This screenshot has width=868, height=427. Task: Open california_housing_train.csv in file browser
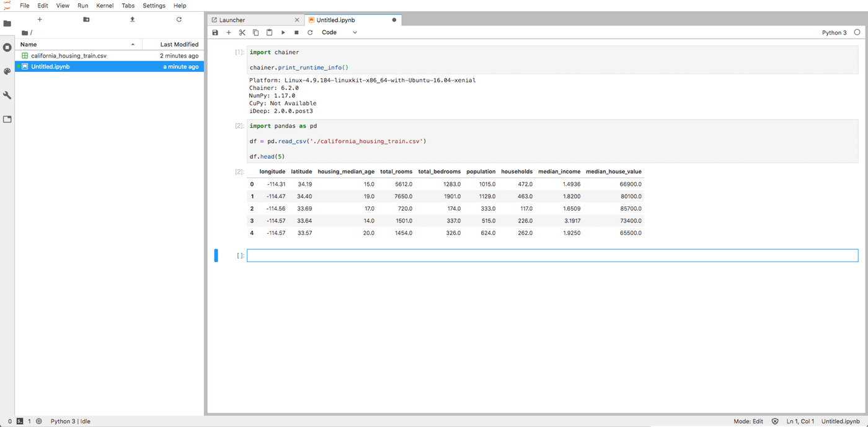point(68,56)
